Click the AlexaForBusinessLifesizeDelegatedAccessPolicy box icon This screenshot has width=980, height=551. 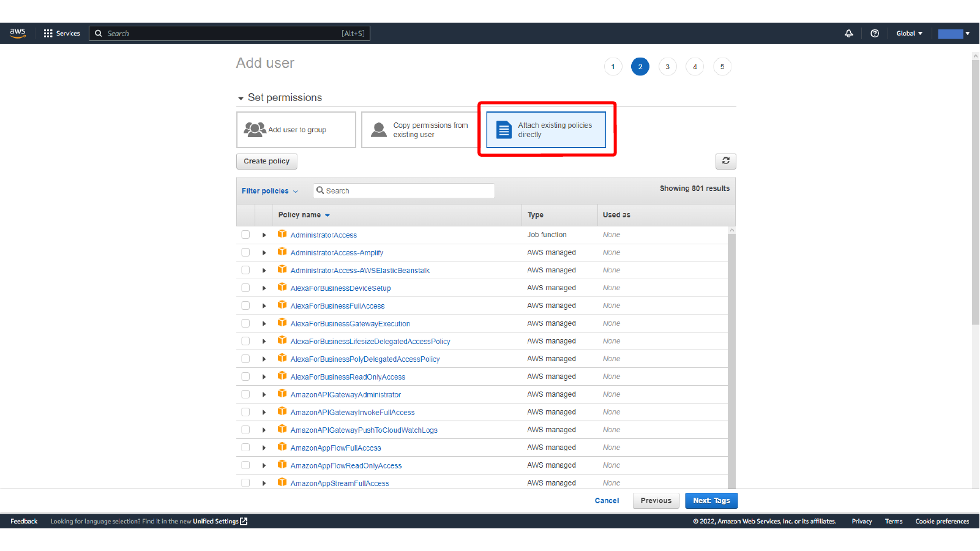point(282,340)
